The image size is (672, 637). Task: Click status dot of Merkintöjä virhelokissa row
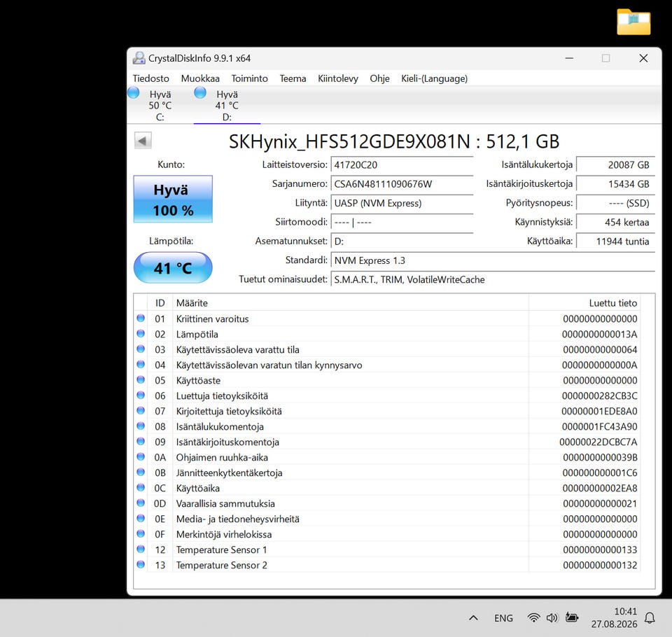pyautogui.click(x=141, y=533)
